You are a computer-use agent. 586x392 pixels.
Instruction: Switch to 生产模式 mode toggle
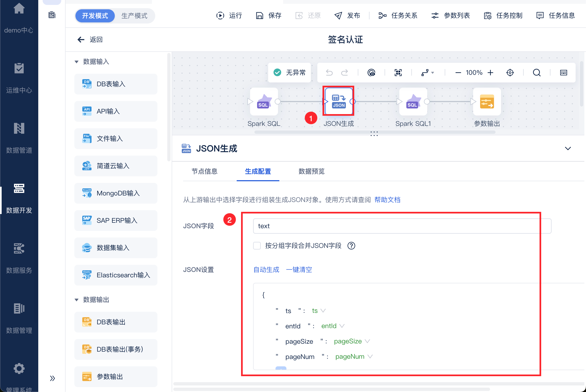point(134,16)
